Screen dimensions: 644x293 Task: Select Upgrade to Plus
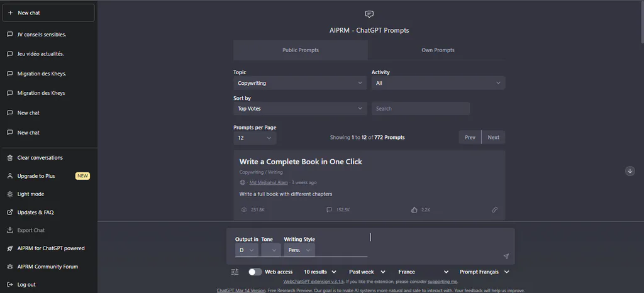coord(48,176)
